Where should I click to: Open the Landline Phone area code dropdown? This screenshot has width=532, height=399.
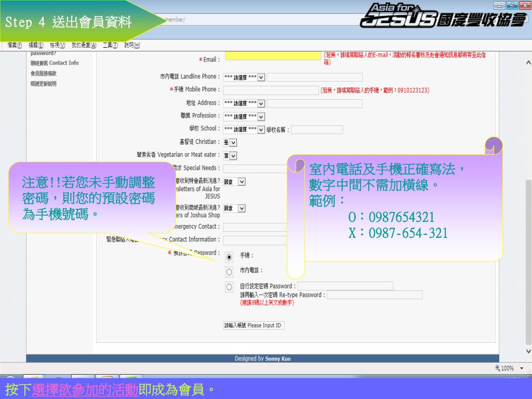244,77
